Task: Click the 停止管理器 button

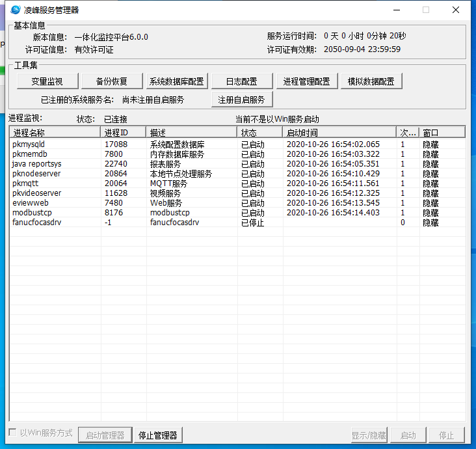Action: 158,435
